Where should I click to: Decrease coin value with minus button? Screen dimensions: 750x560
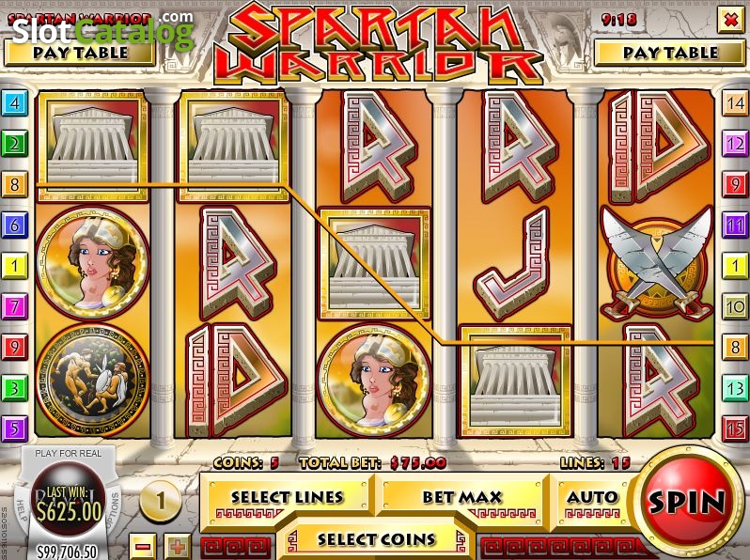[x=143, y=546]
